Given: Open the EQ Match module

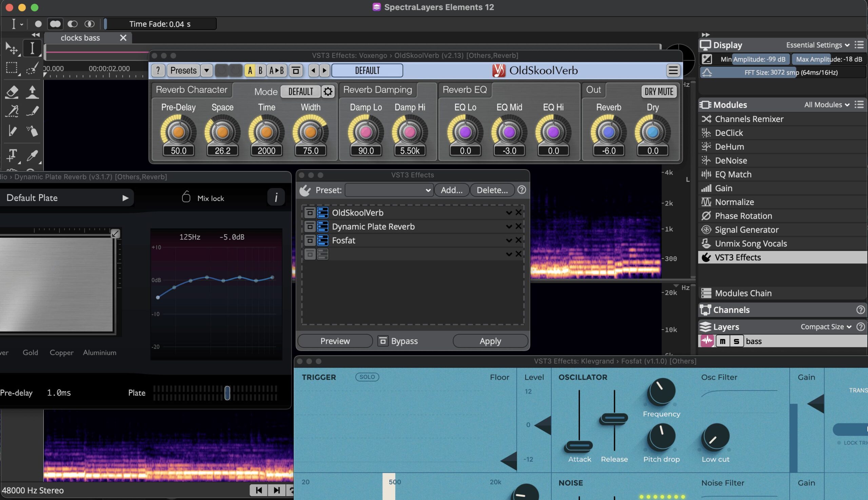Looking at the screenshot, I should click(x=783, y=175).
